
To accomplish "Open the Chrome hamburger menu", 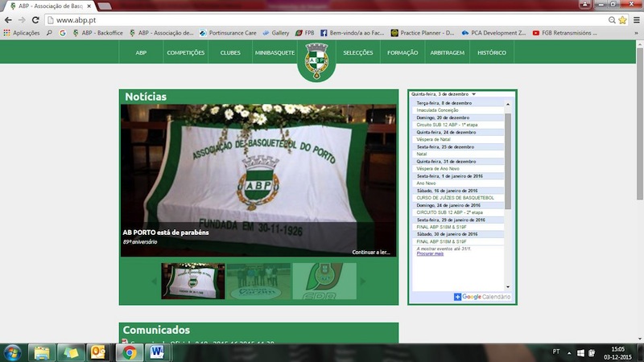I will [x=635, y=20].
